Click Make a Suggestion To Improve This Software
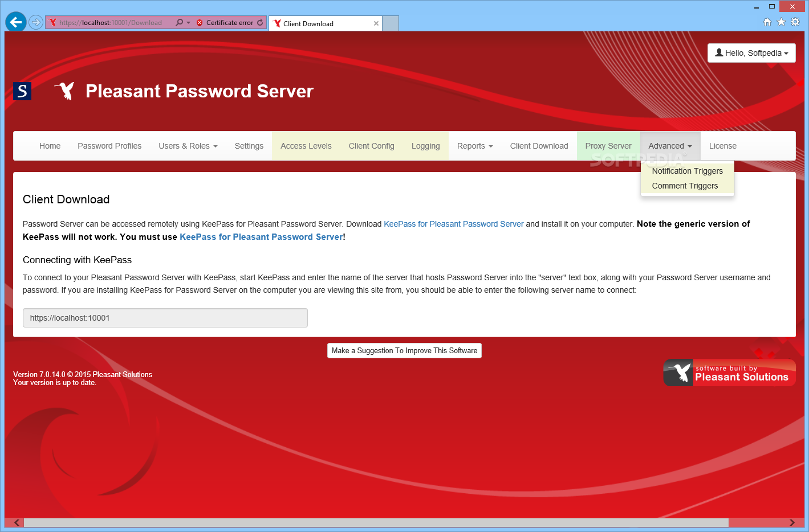The height and width of the screenshot is (532, 809). pyautogui.click(x=404, y=350)
